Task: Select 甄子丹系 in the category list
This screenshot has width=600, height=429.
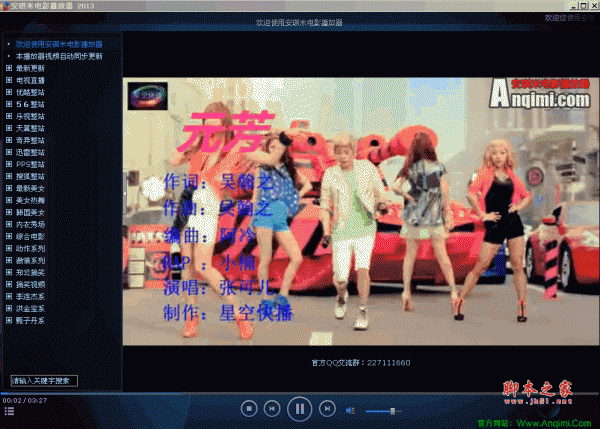Action: (30, 320)
